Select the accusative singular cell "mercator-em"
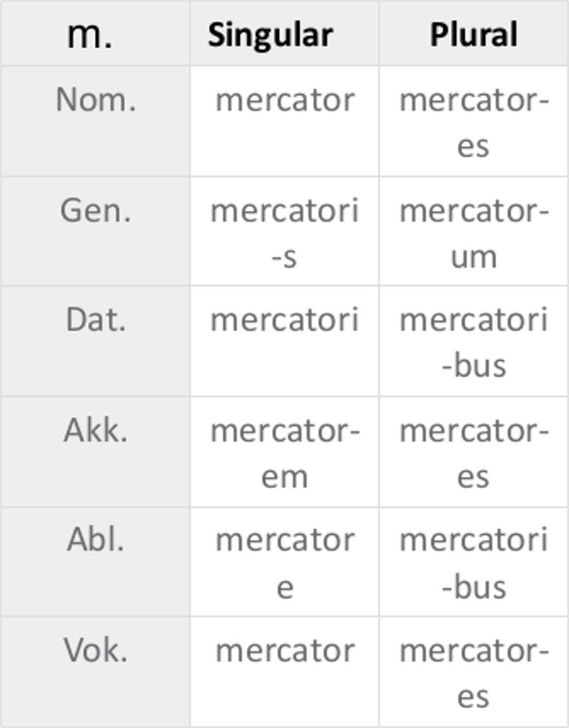The image size is (569, 728). (284, 453)
